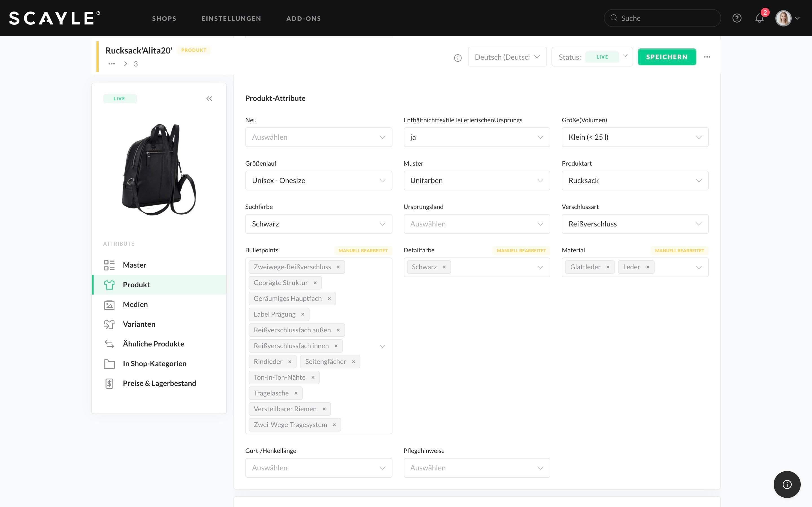
Task: Click the black backpack product thumbnail
Action: pyautogui.click(x=159, y=169)
